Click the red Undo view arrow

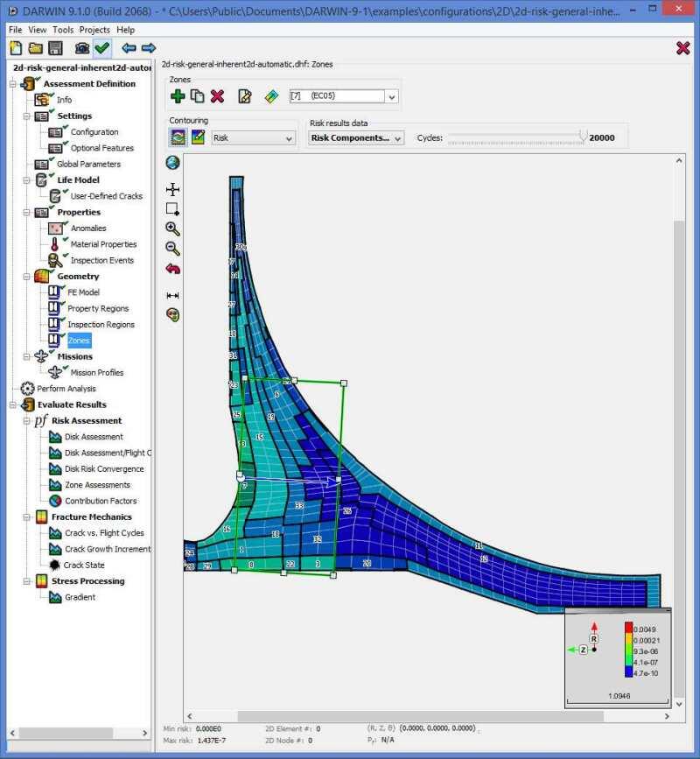point(172,269)
